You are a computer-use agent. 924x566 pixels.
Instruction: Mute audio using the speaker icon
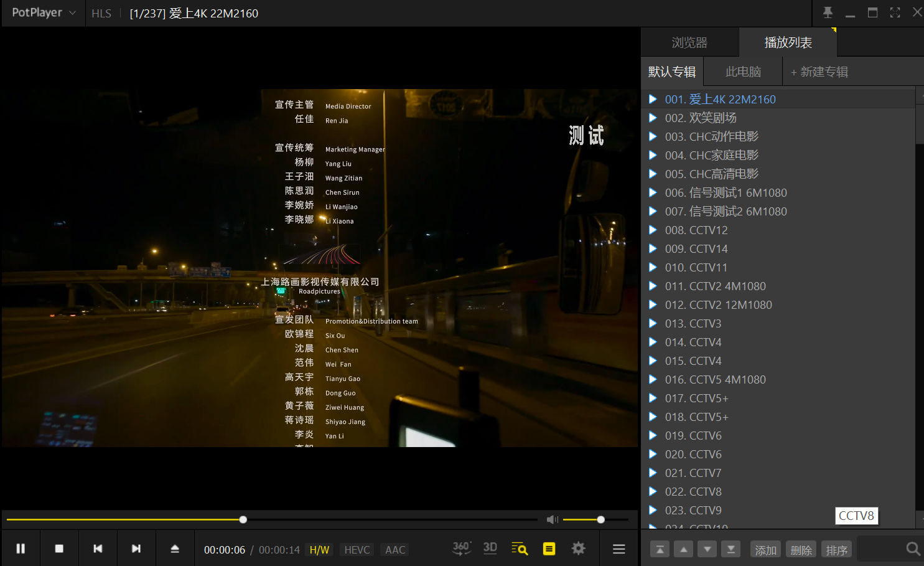552,519
